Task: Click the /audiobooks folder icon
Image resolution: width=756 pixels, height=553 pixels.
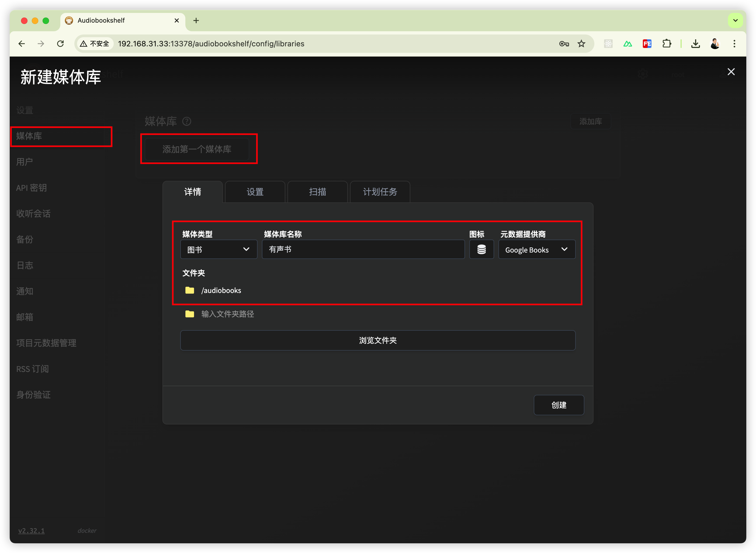Action: tap(190, 290)
